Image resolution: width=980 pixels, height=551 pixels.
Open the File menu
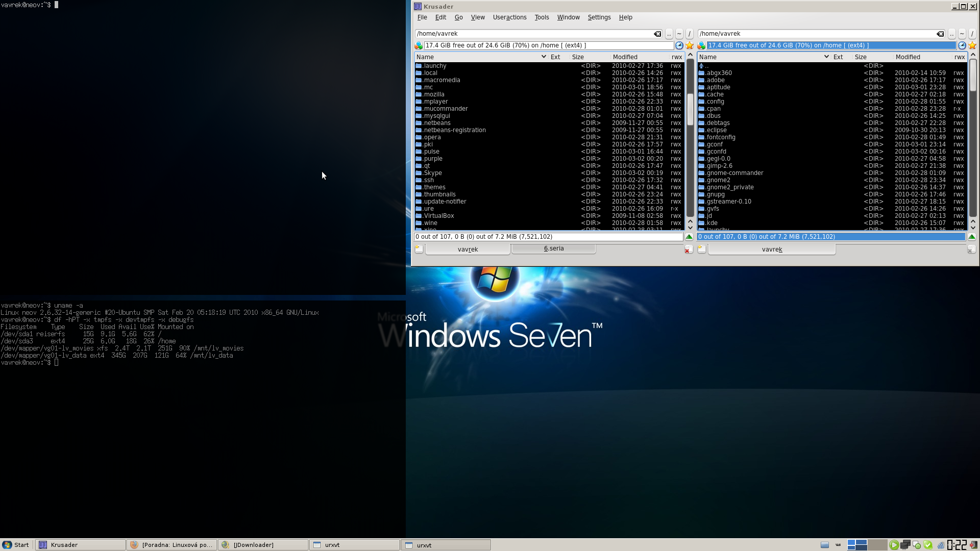(x=422, y=17)
